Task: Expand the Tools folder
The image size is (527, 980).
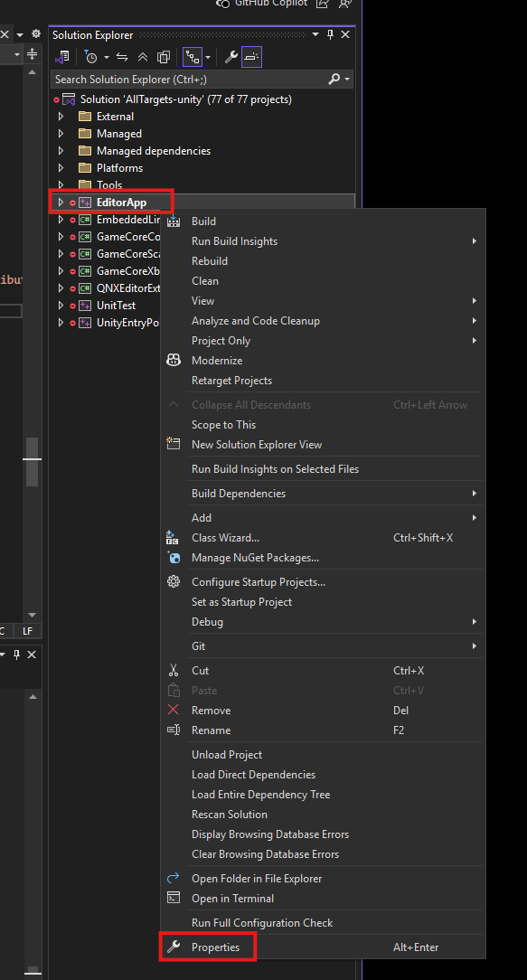Action: [61, 185]
